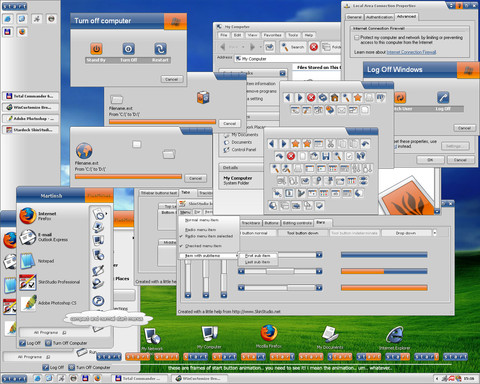Click OK in Local Area Connection Properties
The height and width of the screenshot is (384, 480).
[x=430, y=160]
